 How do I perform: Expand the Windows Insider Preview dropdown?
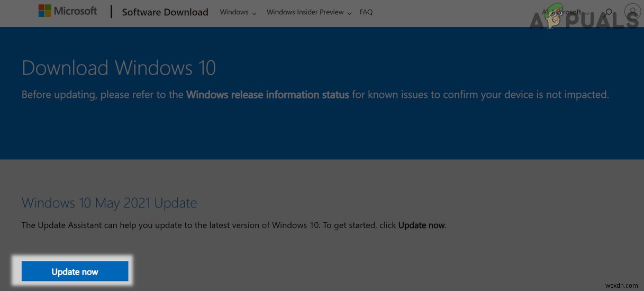point(309,12)
